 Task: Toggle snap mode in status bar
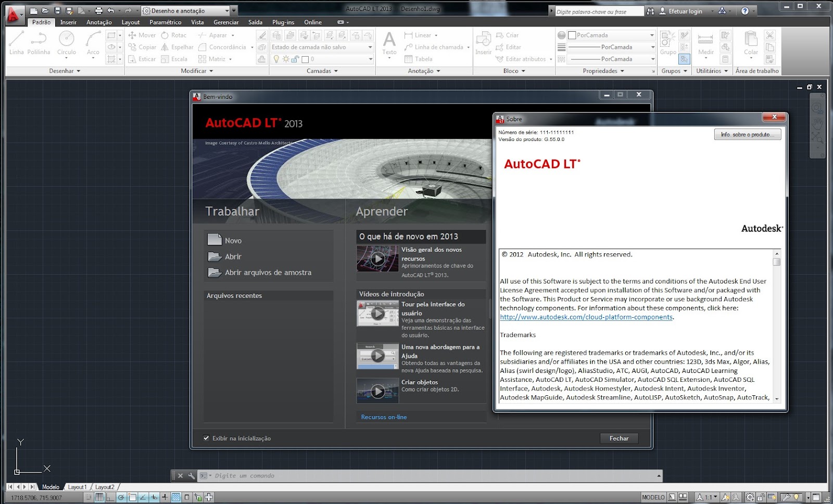point(88,497)
